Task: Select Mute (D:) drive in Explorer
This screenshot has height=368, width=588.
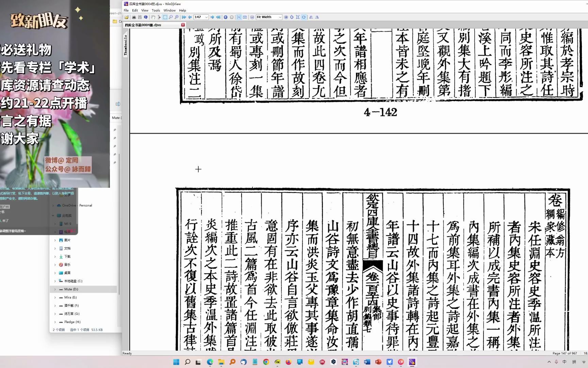Action: (x=83, y=289)
